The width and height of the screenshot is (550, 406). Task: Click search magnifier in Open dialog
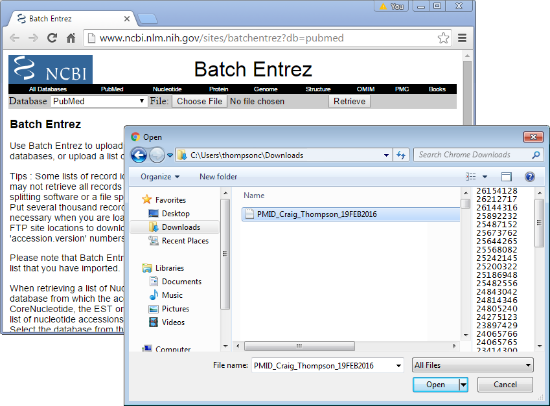[536, 155]
